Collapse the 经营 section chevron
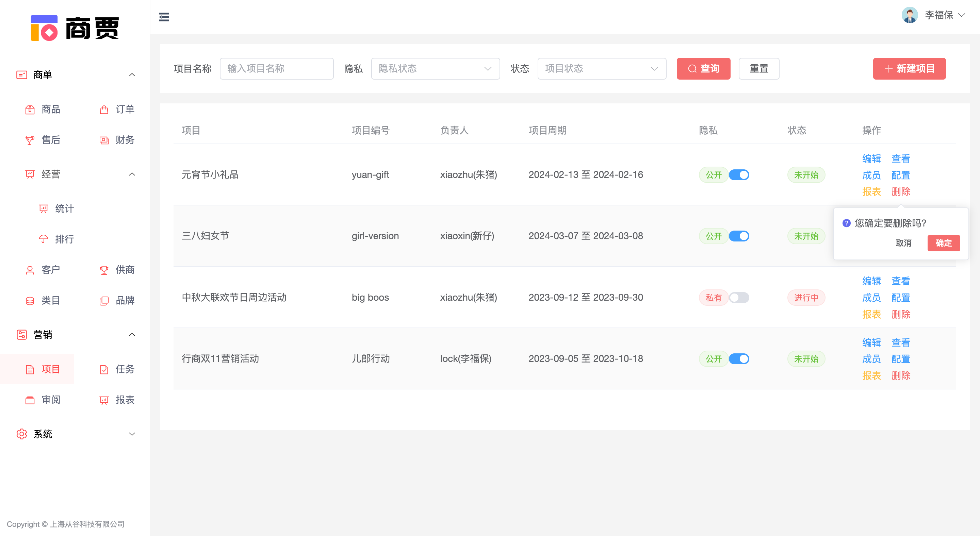The image size is (980, 536). (x=132, y=174)
